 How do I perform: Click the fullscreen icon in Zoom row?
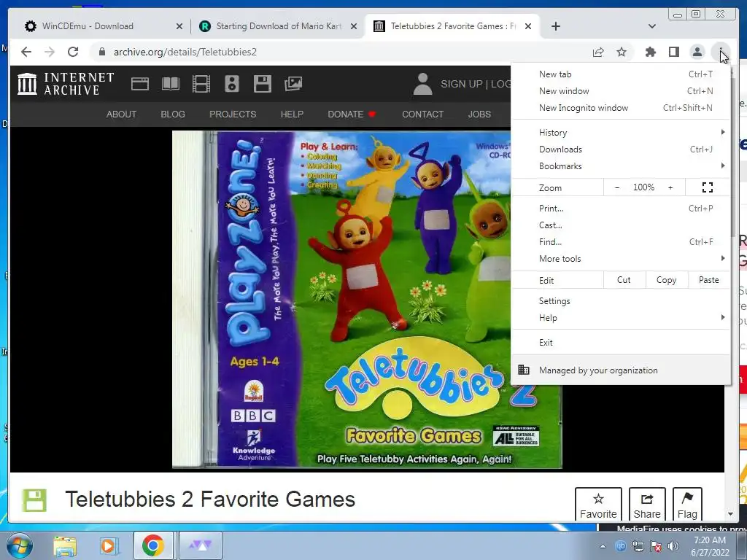708,187
